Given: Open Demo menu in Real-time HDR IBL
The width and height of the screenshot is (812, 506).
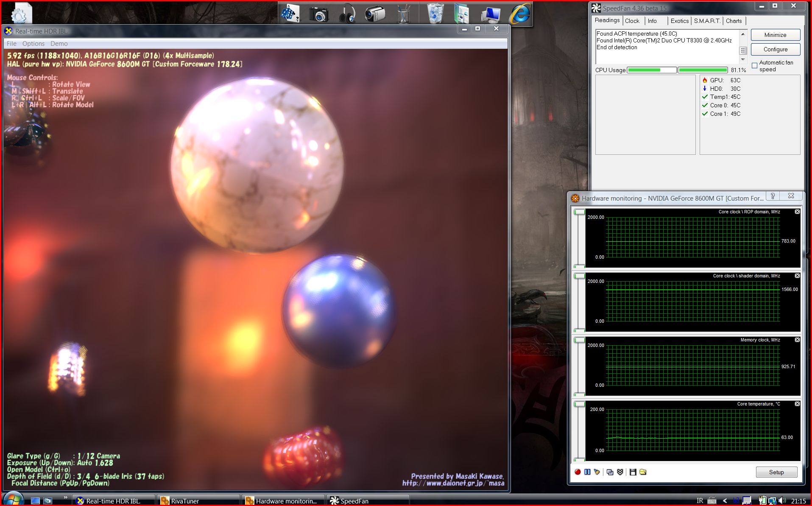Looking at the screenshot, I should tap(59, 43).
